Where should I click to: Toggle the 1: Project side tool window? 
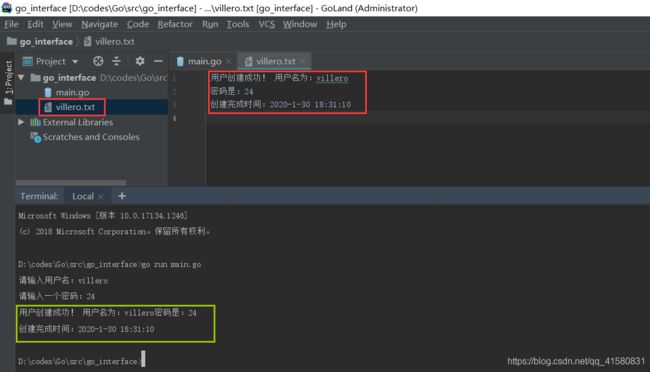coord(8,82)
